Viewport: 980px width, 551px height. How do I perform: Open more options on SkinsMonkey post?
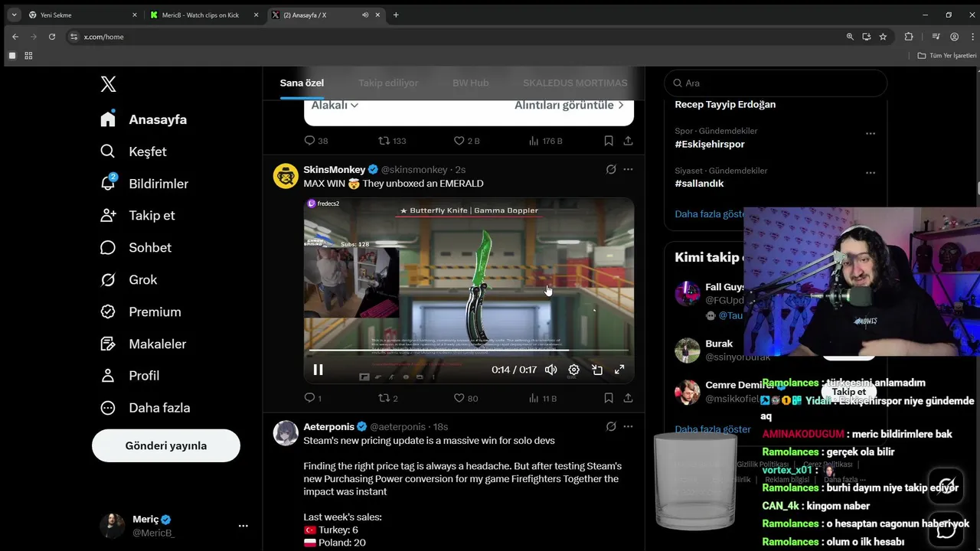pyautogui.click(x=628, y=169)
